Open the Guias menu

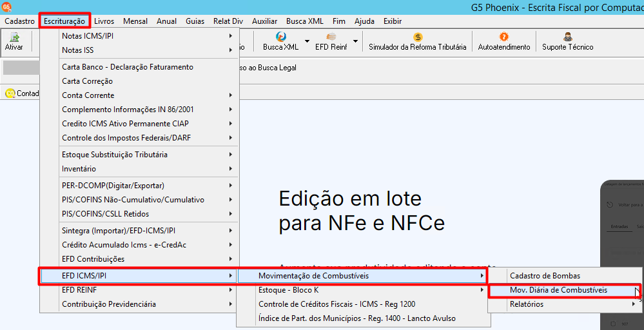195,21
